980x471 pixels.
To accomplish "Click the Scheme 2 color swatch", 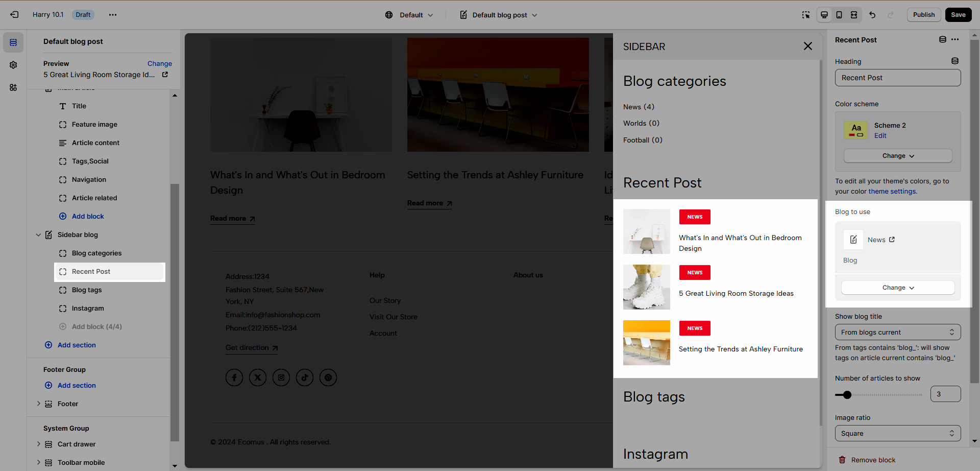I will point(856,130).
